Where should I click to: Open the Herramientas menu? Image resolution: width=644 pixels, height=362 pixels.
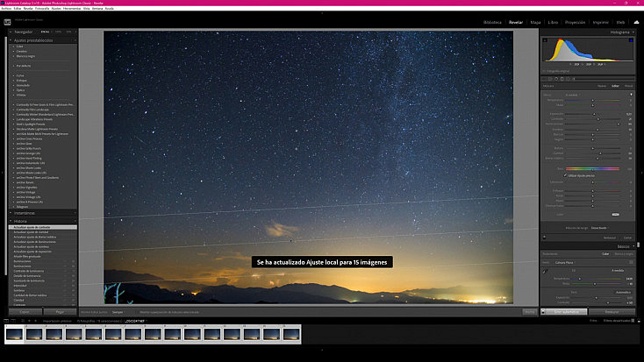point(72,8)
